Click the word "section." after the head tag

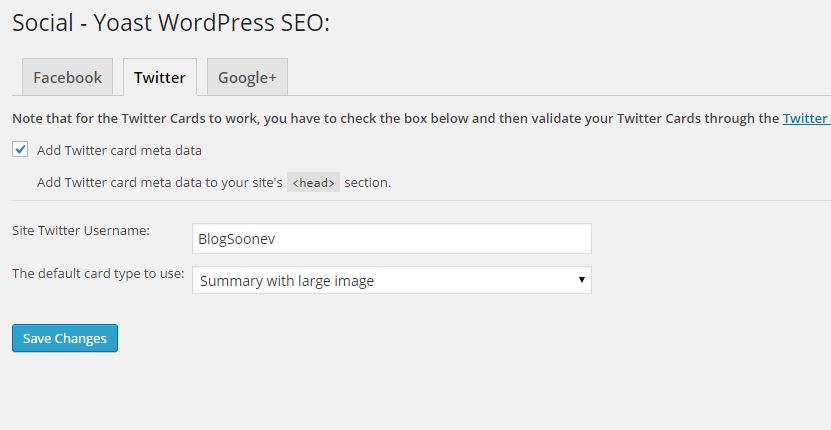[x=368, y=182]
